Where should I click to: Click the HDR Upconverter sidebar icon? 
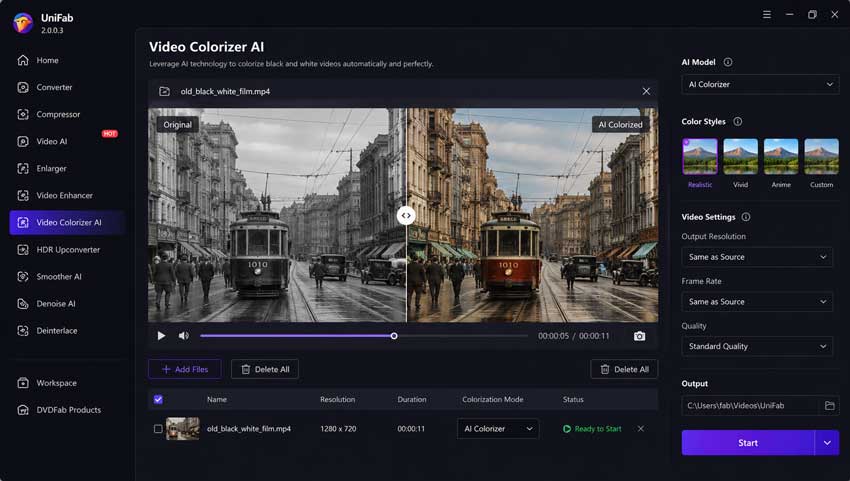[x=23, y=249]
